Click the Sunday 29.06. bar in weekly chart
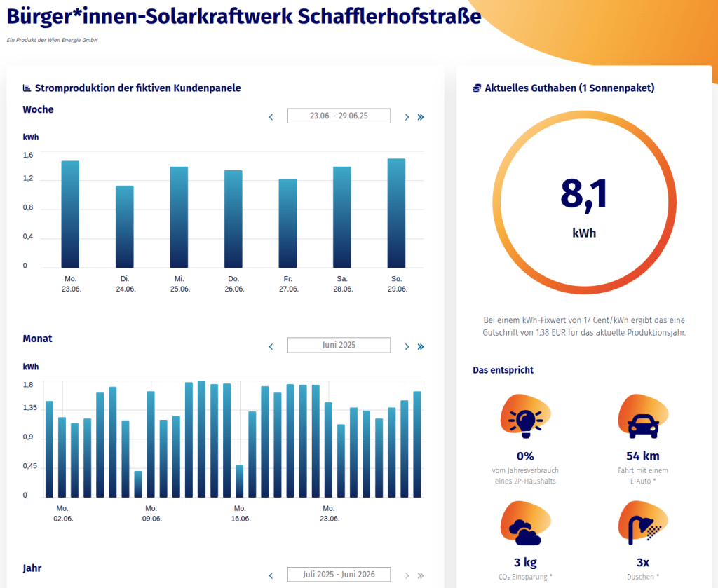 [x=396, y=214]
